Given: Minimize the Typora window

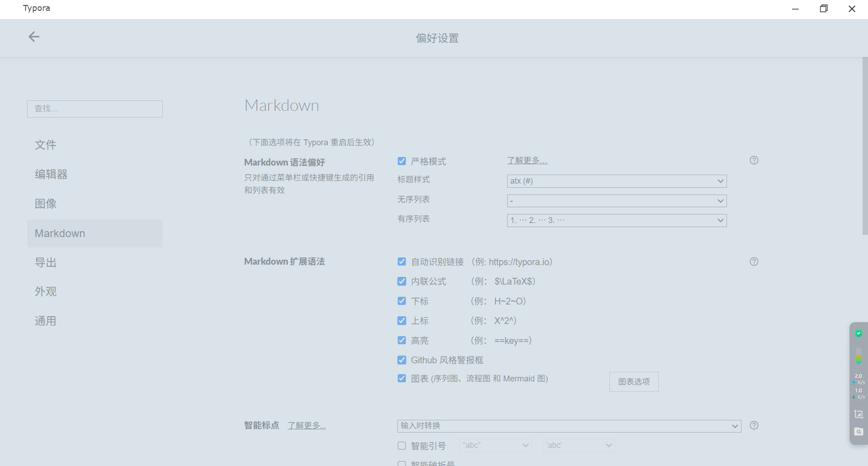Looking at the screenshot, I should tap(795, 9).
